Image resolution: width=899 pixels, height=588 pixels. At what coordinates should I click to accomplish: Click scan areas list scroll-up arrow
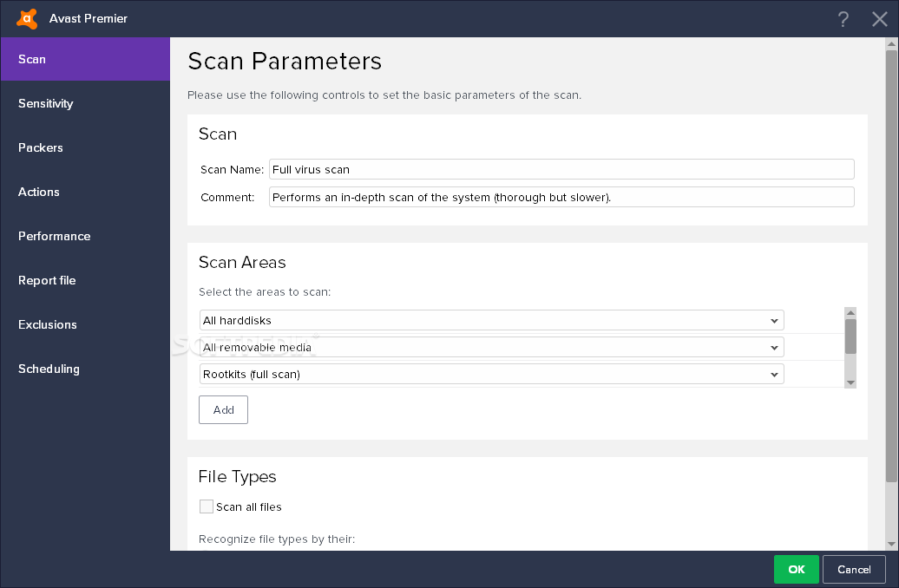coord(850,312)
